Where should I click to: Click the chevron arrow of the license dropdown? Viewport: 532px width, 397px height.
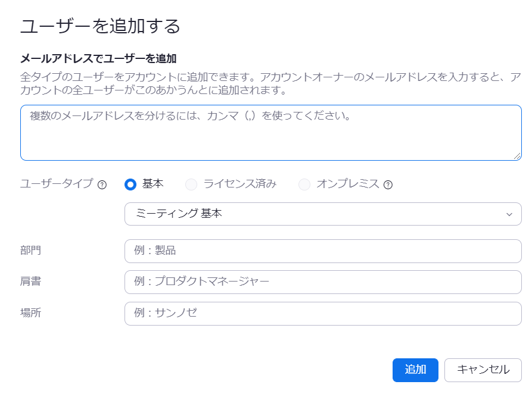[x=509, y=214]
